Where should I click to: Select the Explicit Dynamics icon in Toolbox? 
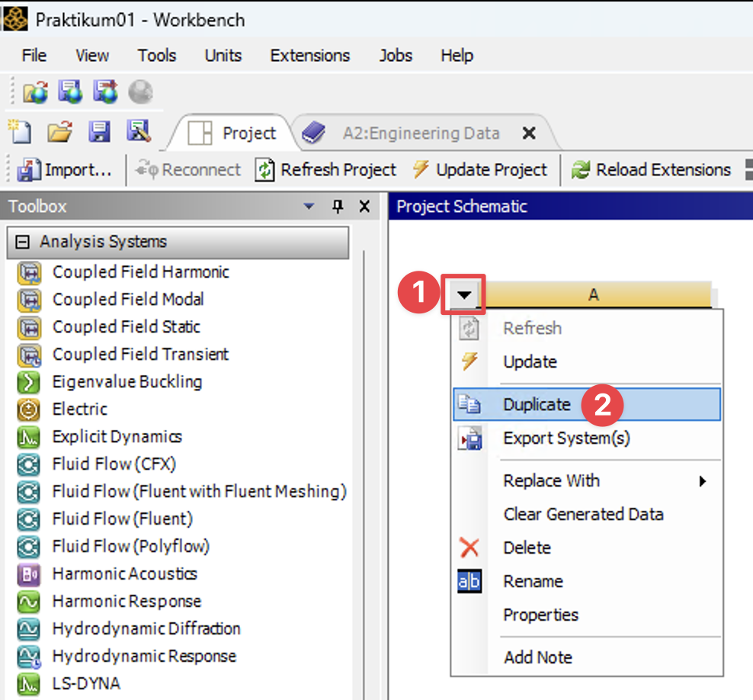(28, 437)
